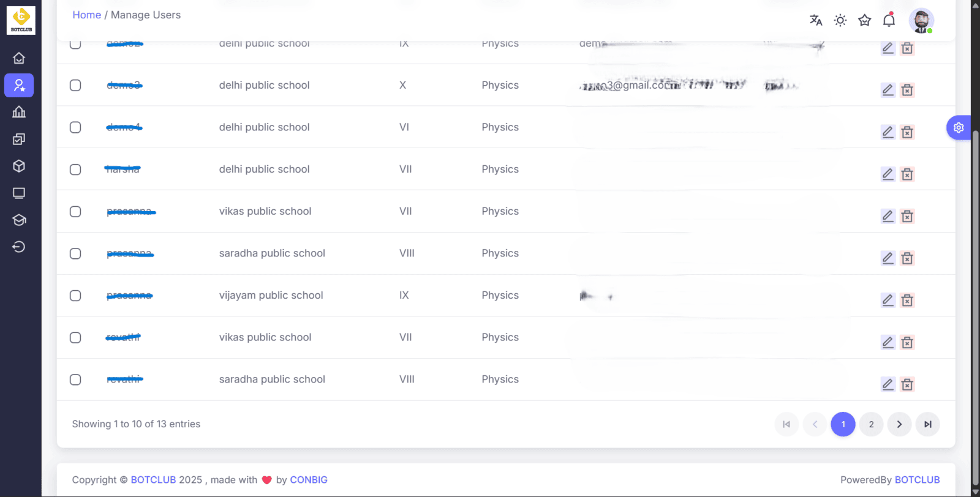Delete the delhi public school class IX row
This screenshot has width=980, height=497.
tap(908, 48)
